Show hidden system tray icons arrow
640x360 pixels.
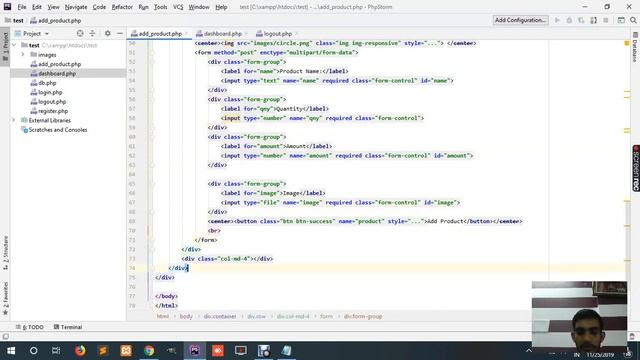[x=529, y=351]
